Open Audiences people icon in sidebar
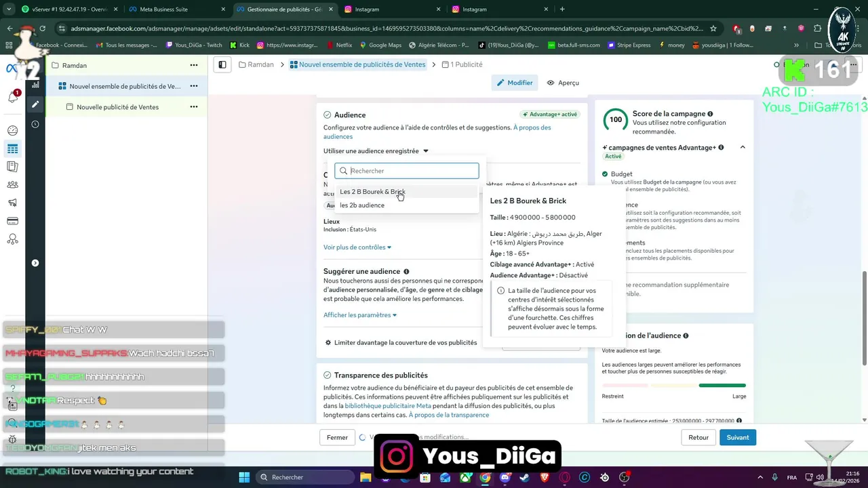Viewport: 868px width, 488px height. (12, 184)
